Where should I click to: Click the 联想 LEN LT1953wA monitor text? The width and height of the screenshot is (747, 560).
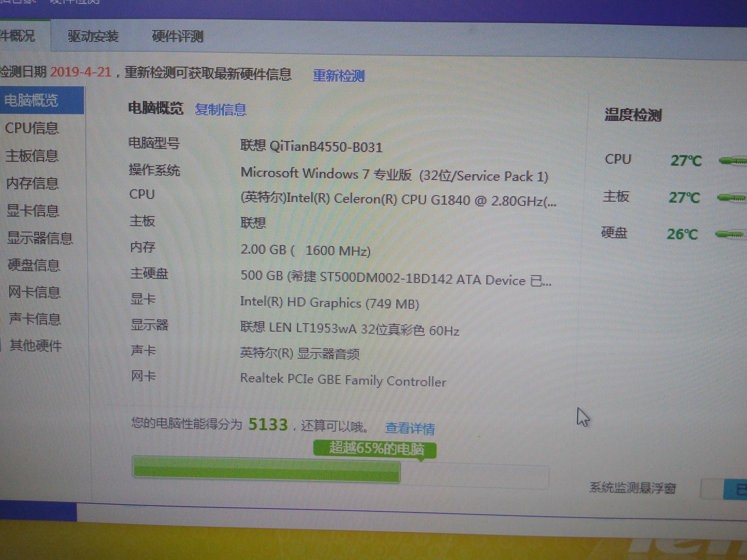349,328
